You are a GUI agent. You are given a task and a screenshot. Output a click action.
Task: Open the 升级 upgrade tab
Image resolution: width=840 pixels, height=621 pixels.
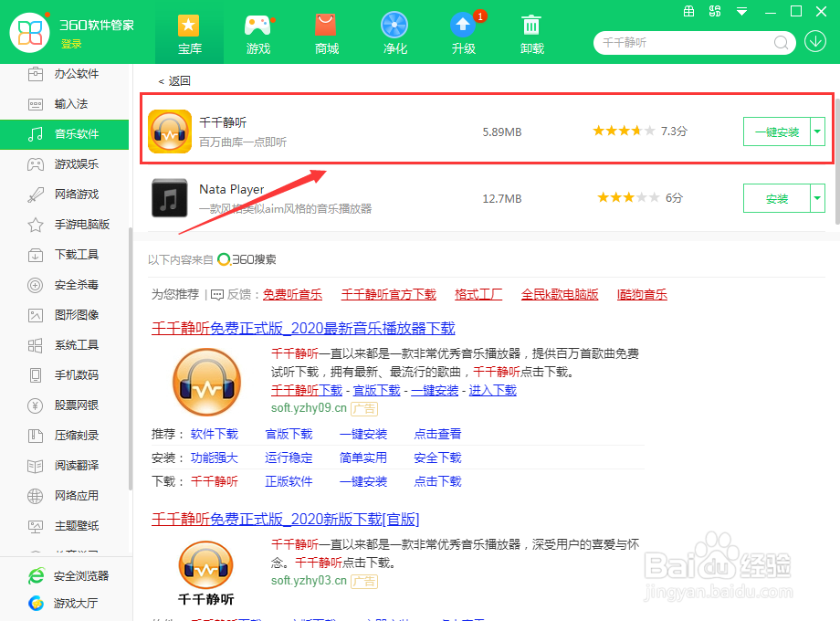pyautogui.click(x=464, y=35)
